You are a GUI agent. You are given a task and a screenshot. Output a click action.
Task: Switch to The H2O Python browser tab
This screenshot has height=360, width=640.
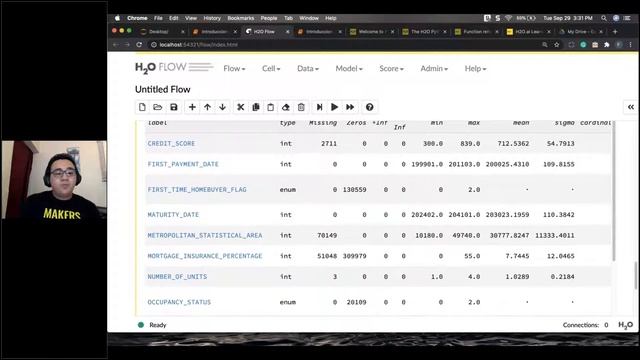[424, 31]
